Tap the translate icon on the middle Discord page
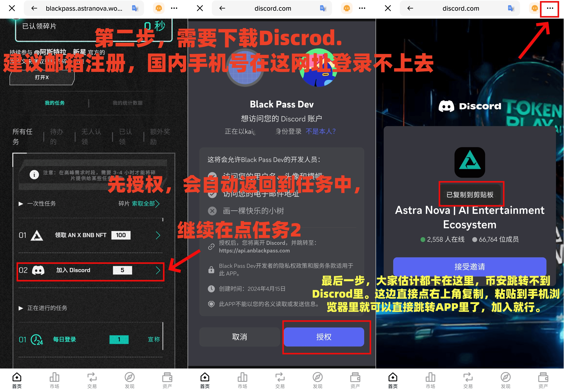The height and width of the screenshot is (392, 564). 323,8
